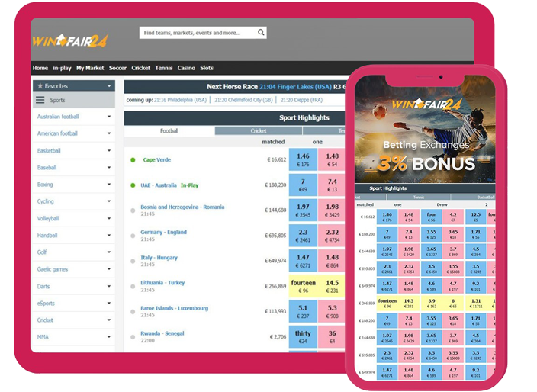This screenshot has height=392, width=537.
Task: Click blue 1.97 back odds for Bosnia - Romania
Action: click(303, 210)
